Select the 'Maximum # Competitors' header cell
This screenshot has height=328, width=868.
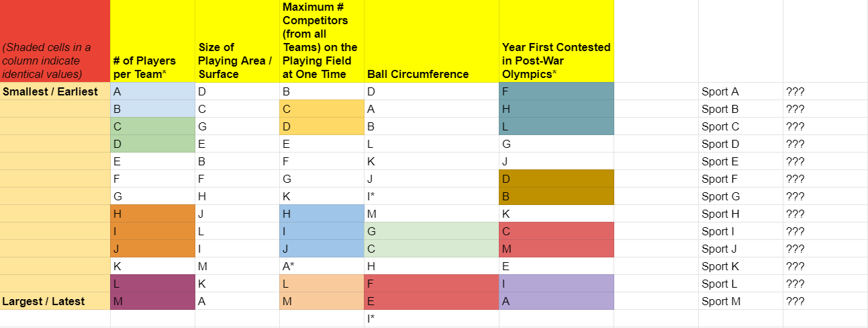coord(322,41)
